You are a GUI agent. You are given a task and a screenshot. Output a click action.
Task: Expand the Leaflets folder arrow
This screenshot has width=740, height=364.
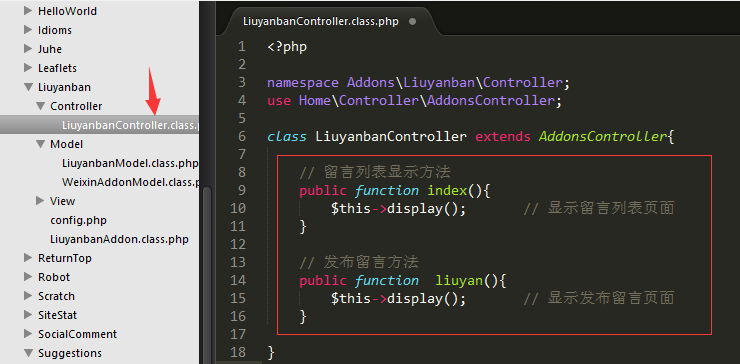tap(28, 68)
